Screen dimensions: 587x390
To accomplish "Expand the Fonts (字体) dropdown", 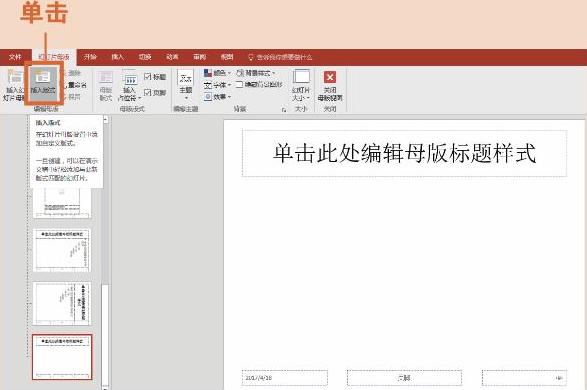I will (218, 85).
